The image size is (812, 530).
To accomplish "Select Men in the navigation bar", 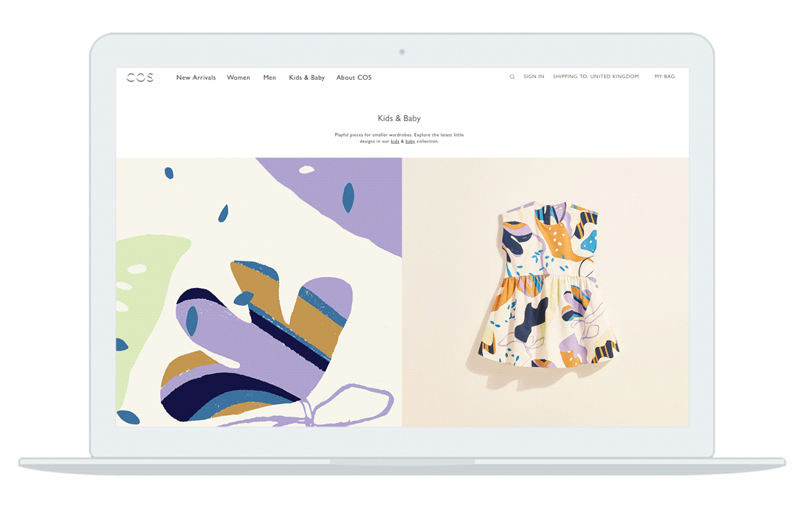I will [269, 78].
